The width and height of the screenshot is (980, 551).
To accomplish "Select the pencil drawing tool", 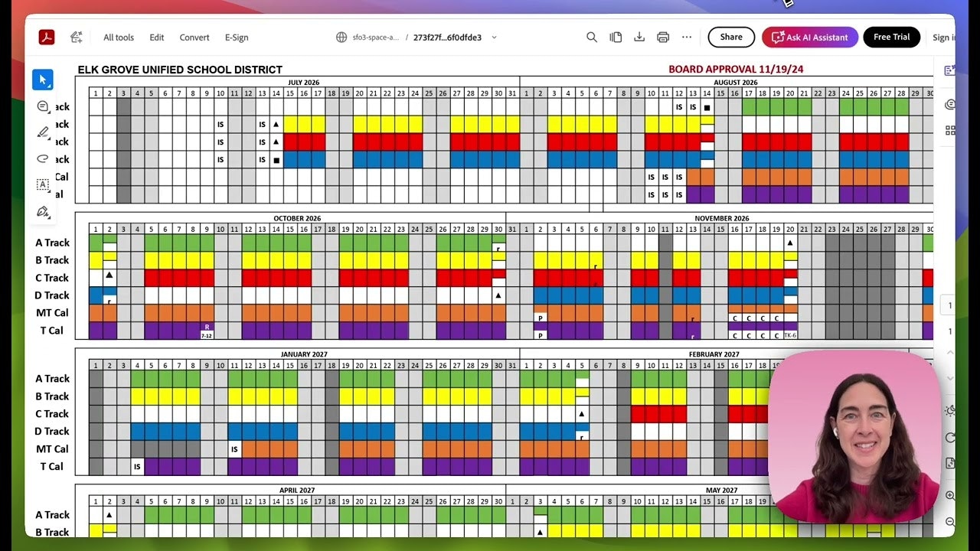I will click(41, 132).
